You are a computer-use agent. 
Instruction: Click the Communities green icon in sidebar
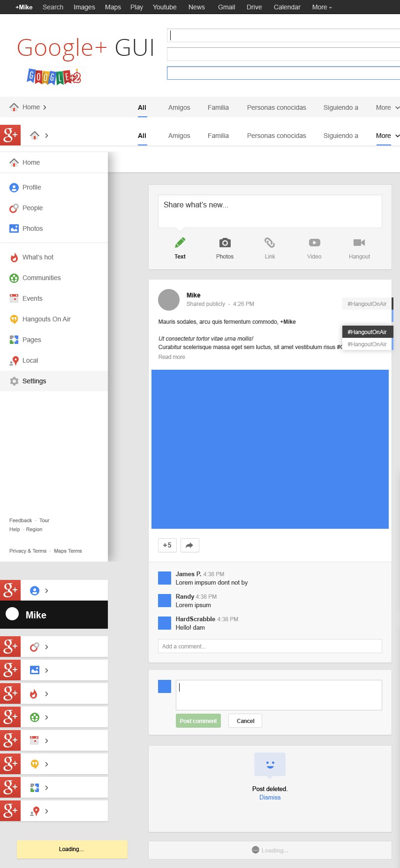click(14, 278)
